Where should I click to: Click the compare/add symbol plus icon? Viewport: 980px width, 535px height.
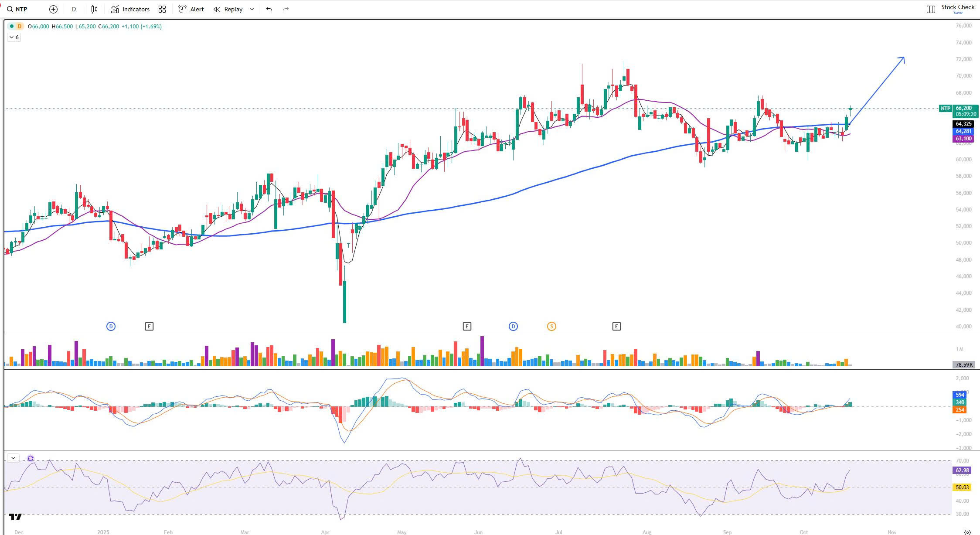coord(53,9)
